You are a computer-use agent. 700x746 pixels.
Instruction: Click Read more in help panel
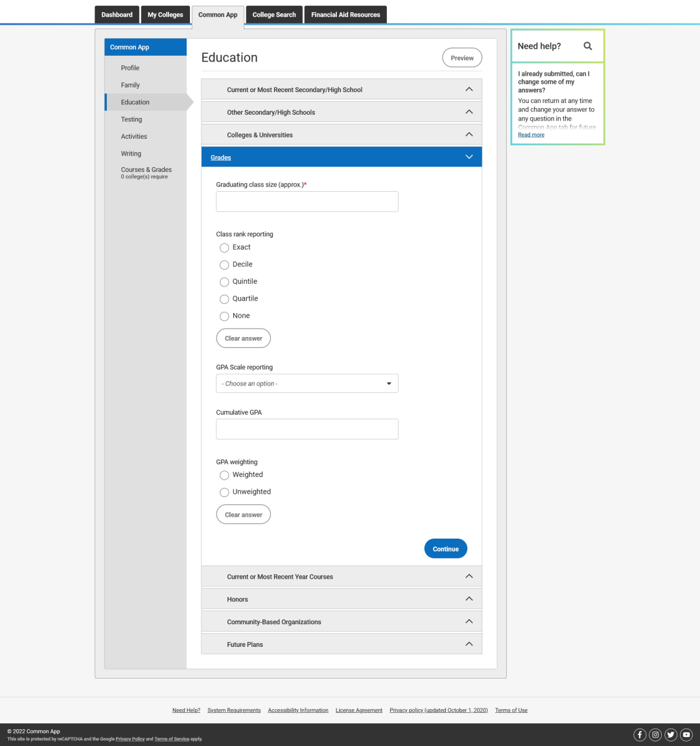(531, 135)
